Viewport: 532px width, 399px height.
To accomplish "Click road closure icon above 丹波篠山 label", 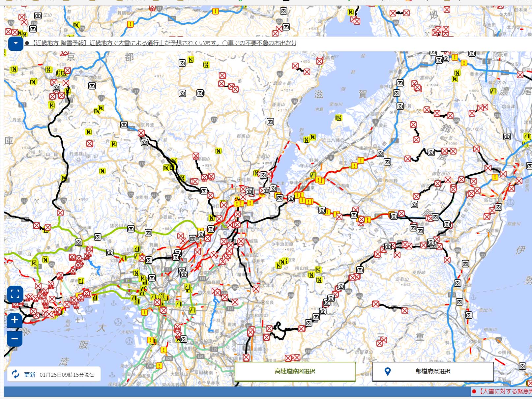I will click(x=90, y=144).
